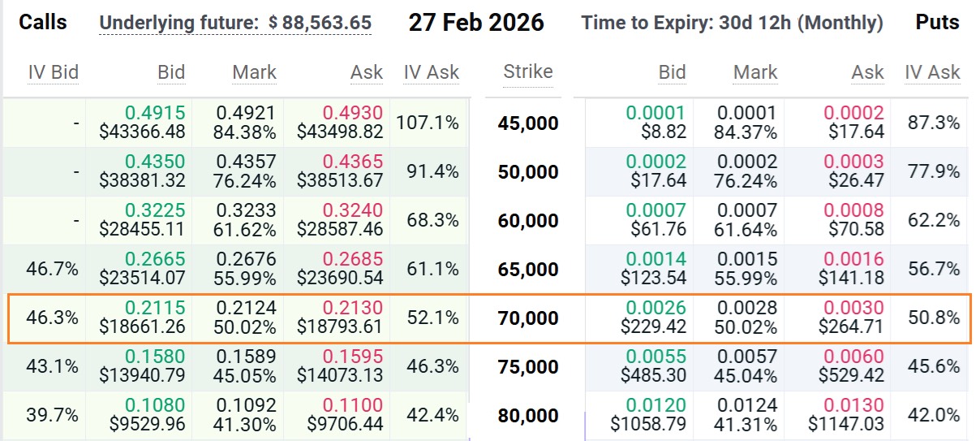Screen dimensions: 980x441
Task: Click the puts Mark column header
Action: tap(755, 72)
